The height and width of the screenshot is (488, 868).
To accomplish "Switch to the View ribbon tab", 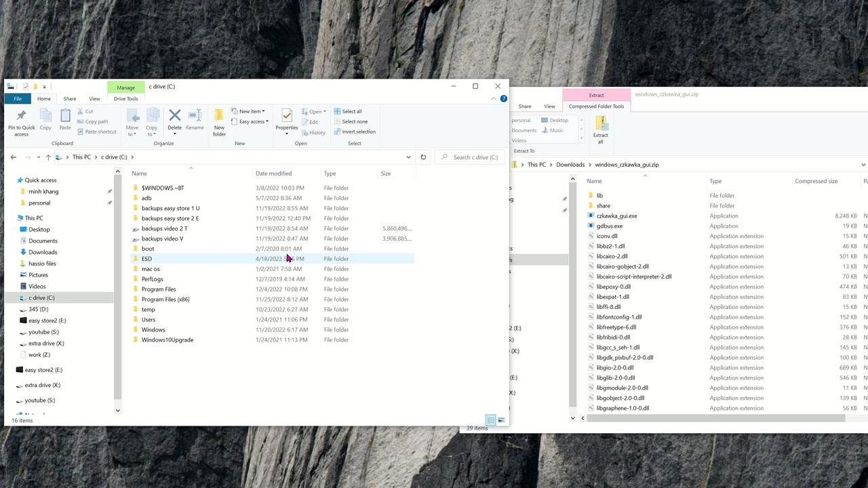I will point(94,98).
